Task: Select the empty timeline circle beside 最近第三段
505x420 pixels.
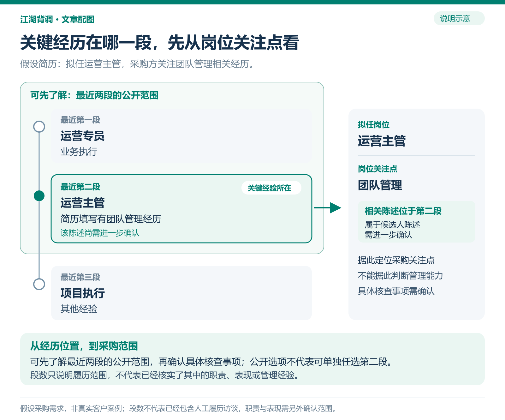Action: [39, 284]
